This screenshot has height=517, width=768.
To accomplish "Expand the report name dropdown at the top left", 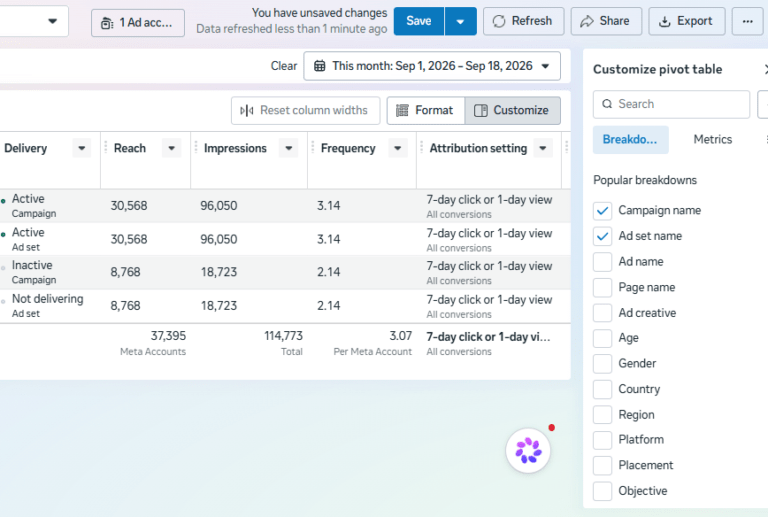I will click(x=52, y=21).
